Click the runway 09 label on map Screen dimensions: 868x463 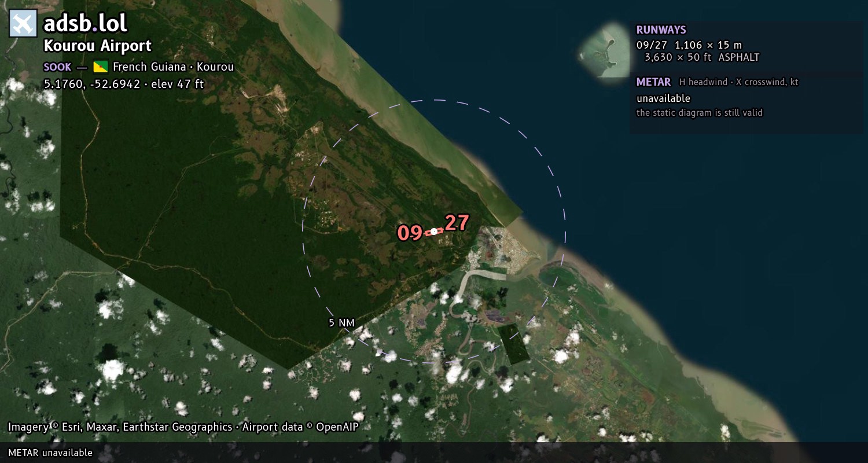click(x=410, y=233)
